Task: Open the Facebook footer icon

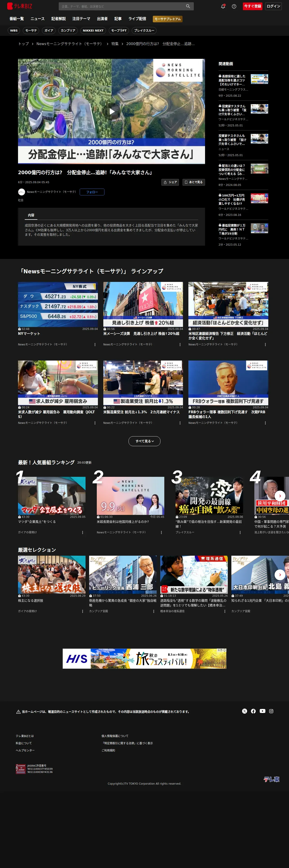Action: pos(253,711)
